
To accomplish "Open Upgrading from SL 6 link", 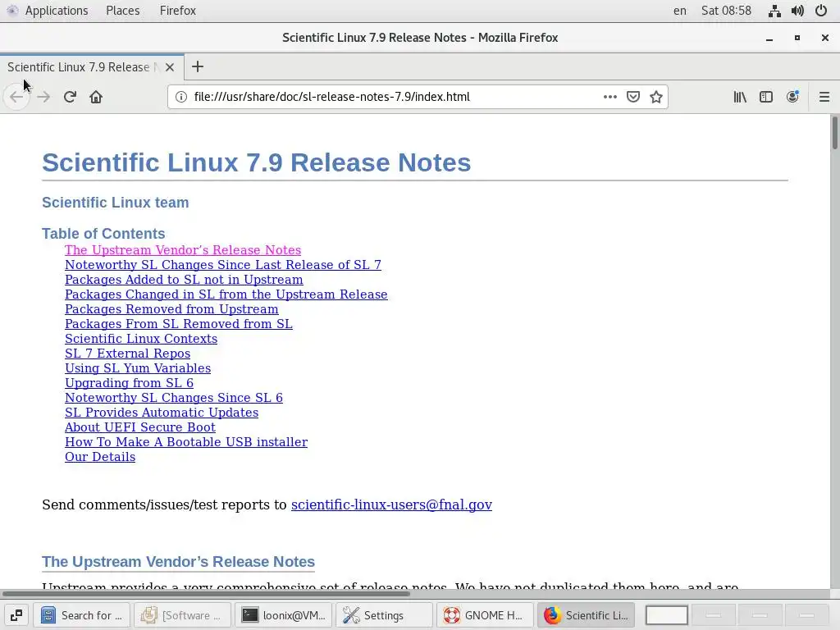I will pyautogui.click(x=129, y=383).
